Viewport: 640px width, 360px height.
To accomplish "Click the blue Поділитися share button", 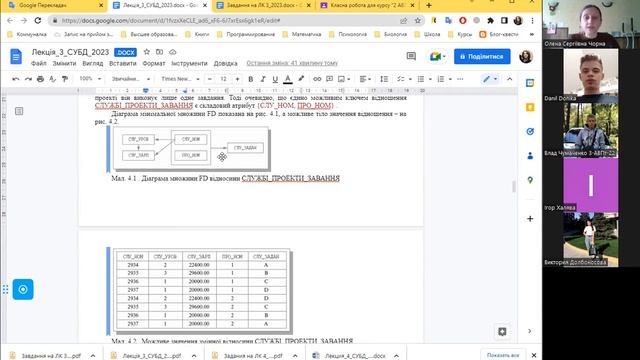I will point(482,57).
